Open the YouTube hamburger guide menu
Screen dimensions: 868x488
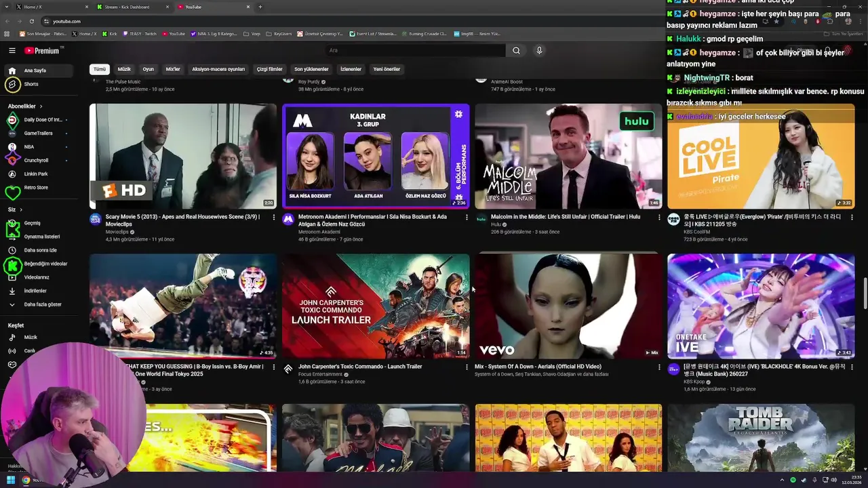[12, 50]
